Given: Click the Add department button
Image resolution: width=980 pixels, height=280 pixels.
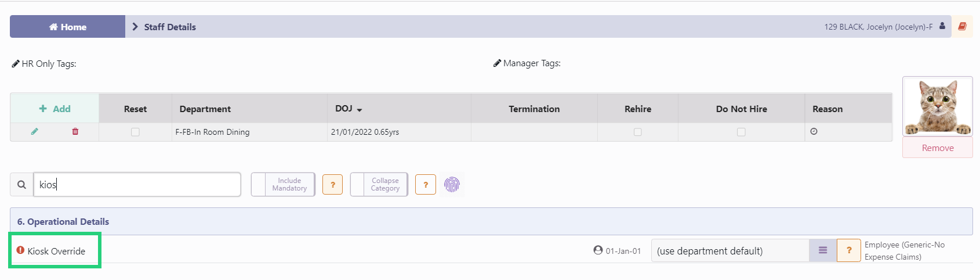Looking at the screenshot, I should coord(55,109).
